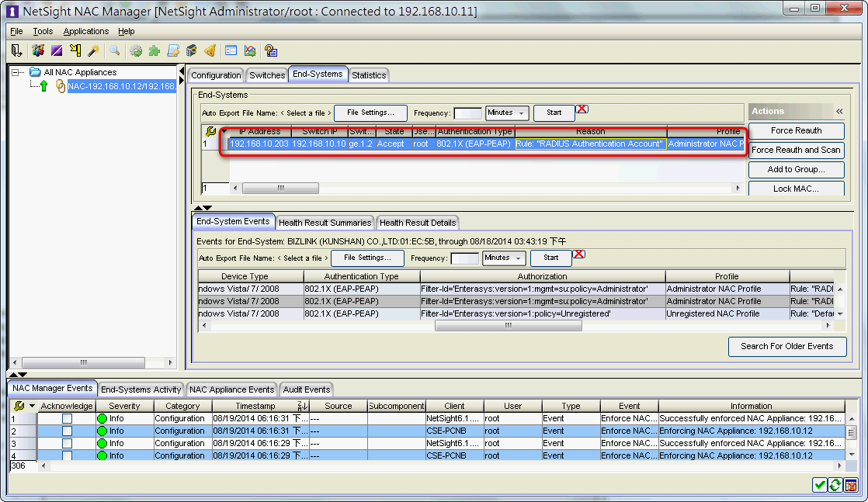This screenshot has height=502, width=868.
Task: Switch to the Audit Events tab
Action: [x=307, y=389]
